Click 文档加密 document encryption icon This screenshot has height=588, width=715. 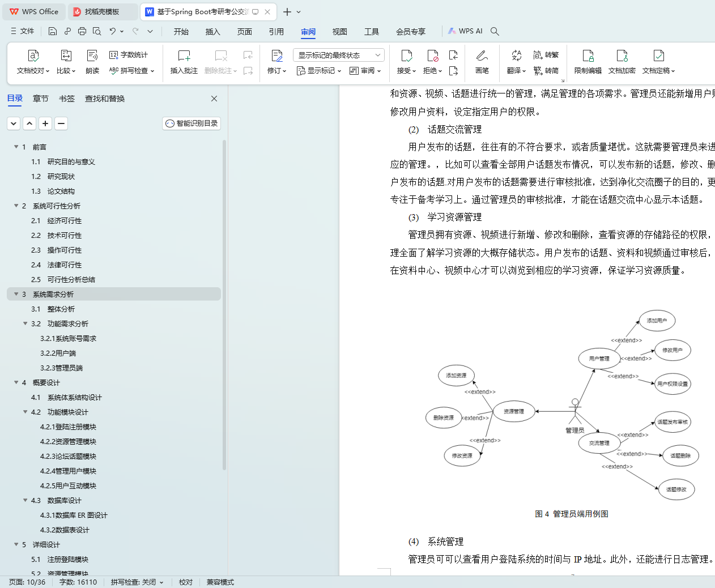pos(622,56)
